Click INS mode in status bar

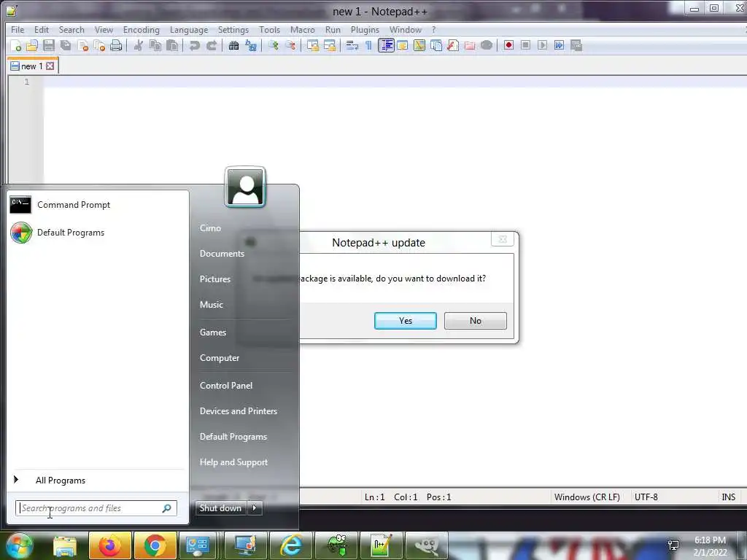[x=729, y=497]
